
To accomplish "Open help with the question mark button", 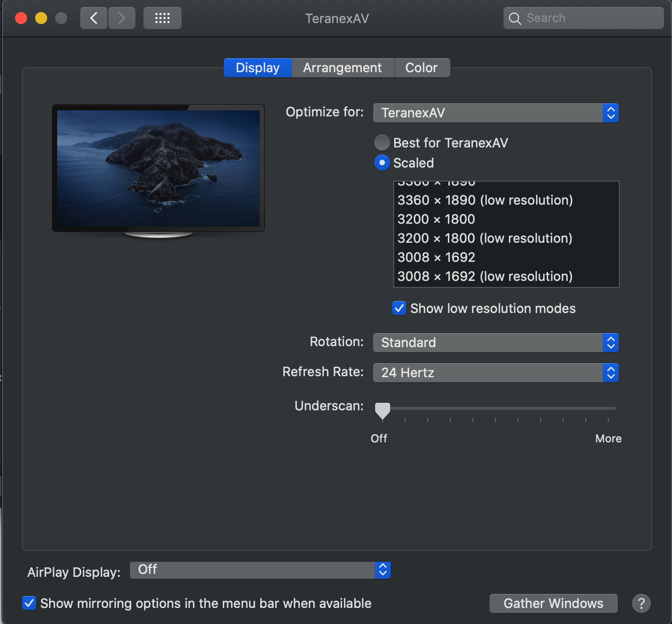I will 641,603.
